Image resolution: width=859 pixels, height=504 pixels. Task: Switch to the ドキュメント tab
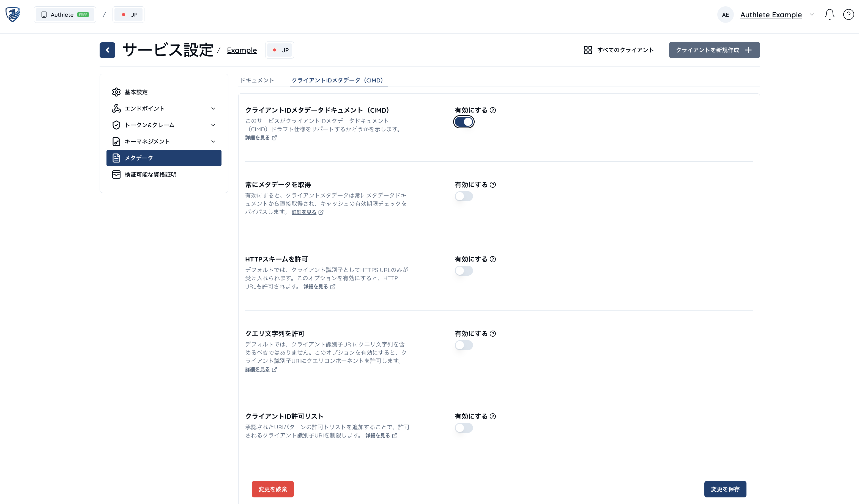pos(257,80)
